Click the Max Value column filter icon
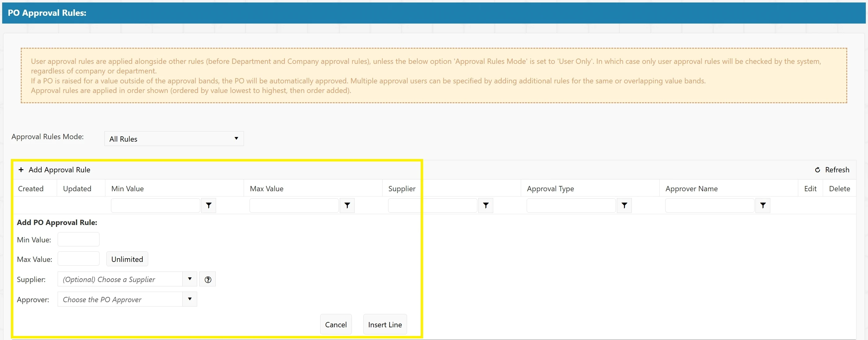 pos(347,205)
